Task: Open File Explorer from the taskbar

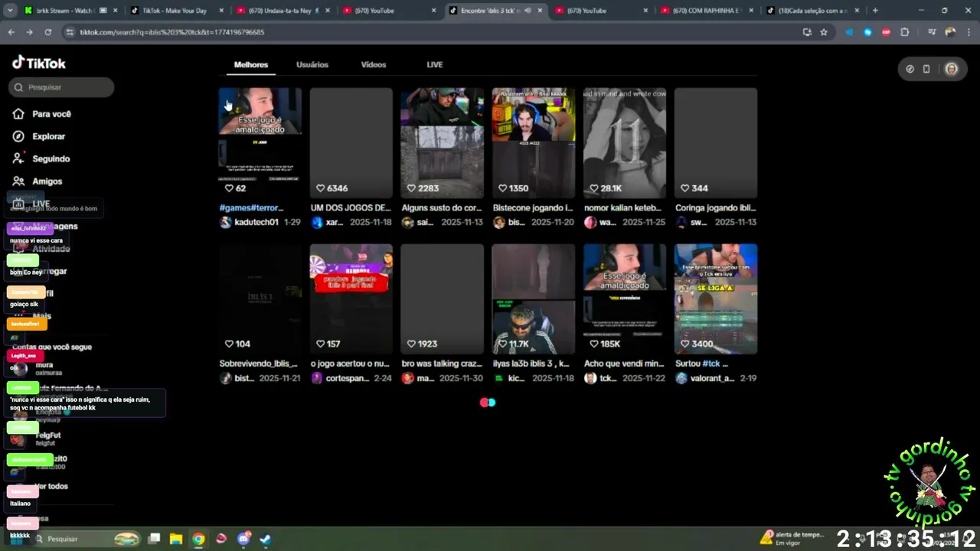Action: point(176,539)
